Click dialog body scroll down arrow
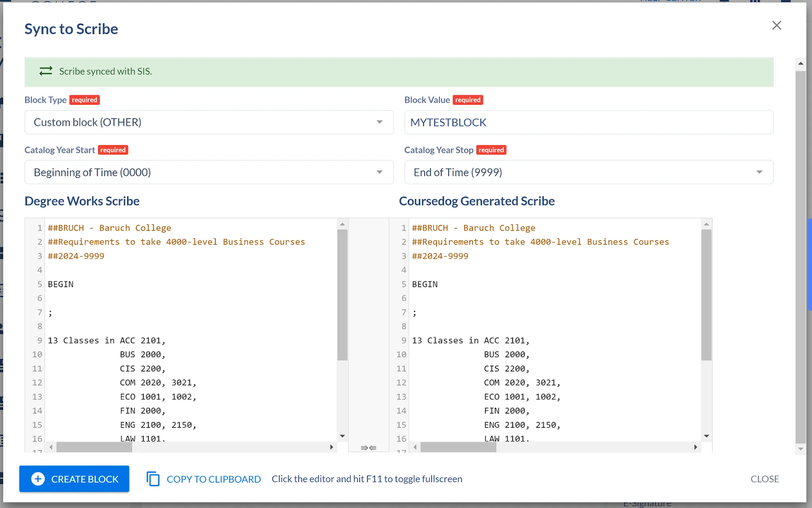 pos(801,449)
